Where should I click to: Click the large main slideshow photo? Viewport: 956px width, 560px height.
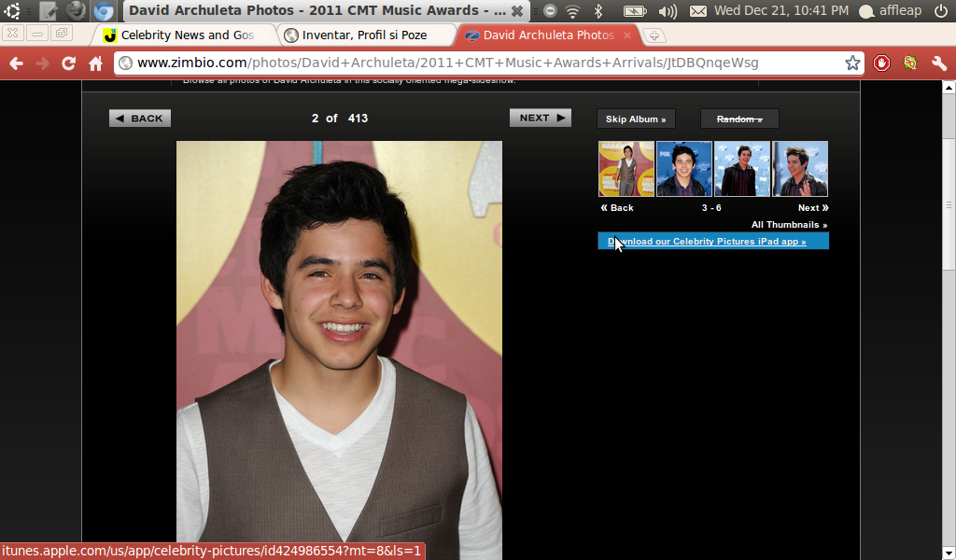click(x=339, y=350)
